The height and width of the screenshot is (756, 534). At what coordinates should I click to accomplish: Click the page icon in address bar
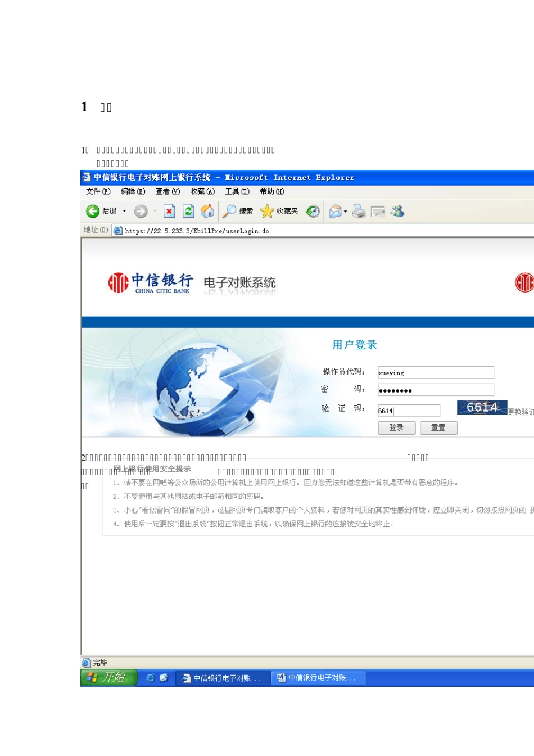point(117,230)
